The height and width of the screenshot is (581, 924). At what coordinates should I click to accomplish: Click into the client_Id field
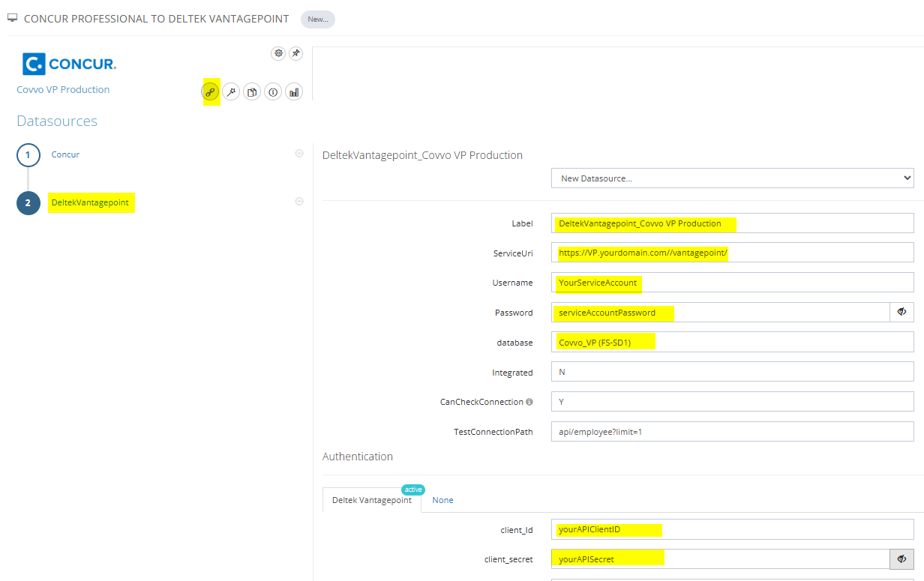pos(733,529)
